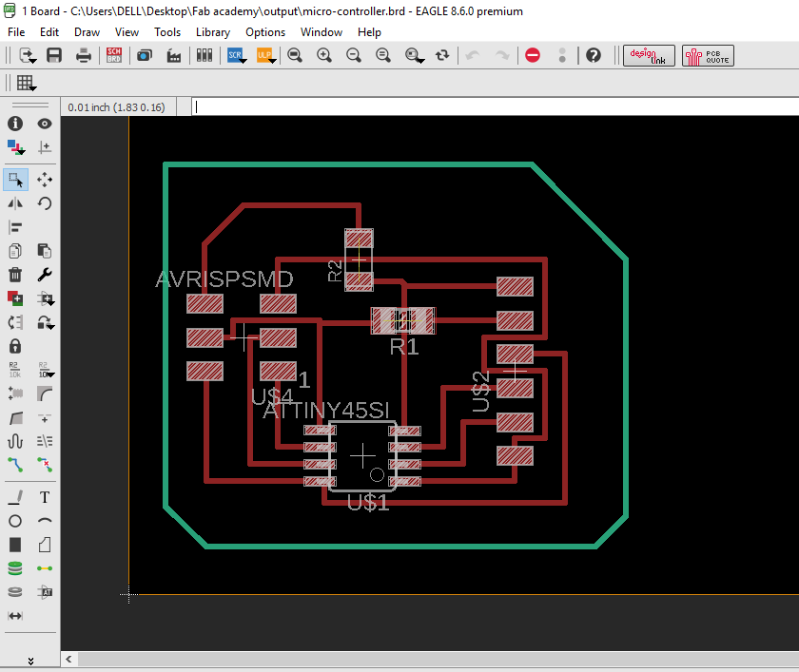This screenshot has height=672, width=799.
Task: Select the Meander tool
Action: [15, 441]
